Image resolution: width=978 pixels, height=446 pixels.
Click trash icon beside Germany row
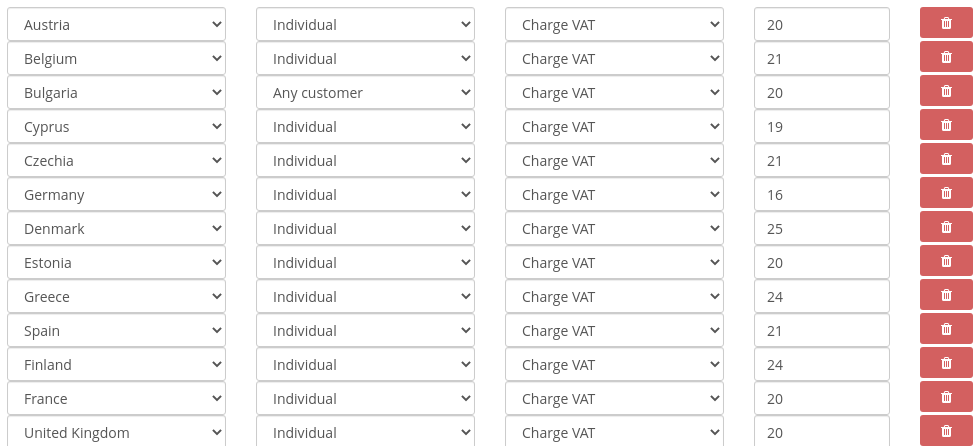point(946,194)
